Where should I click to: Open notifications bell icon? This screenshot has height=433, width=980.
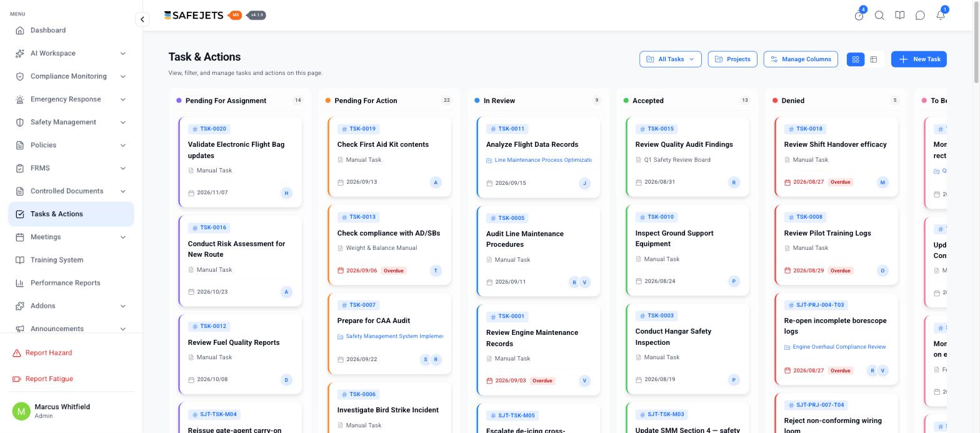[941, 16]
